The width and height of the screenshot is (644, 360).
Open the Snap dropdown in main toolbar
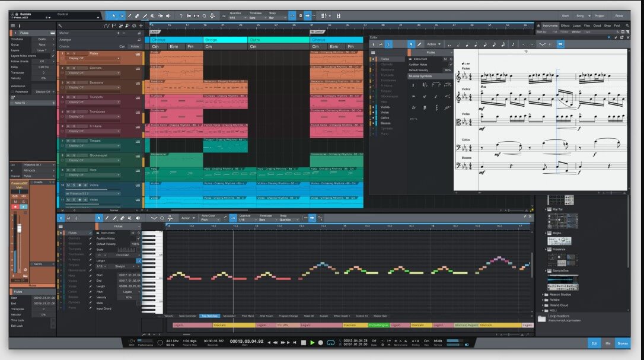[276, 18]
